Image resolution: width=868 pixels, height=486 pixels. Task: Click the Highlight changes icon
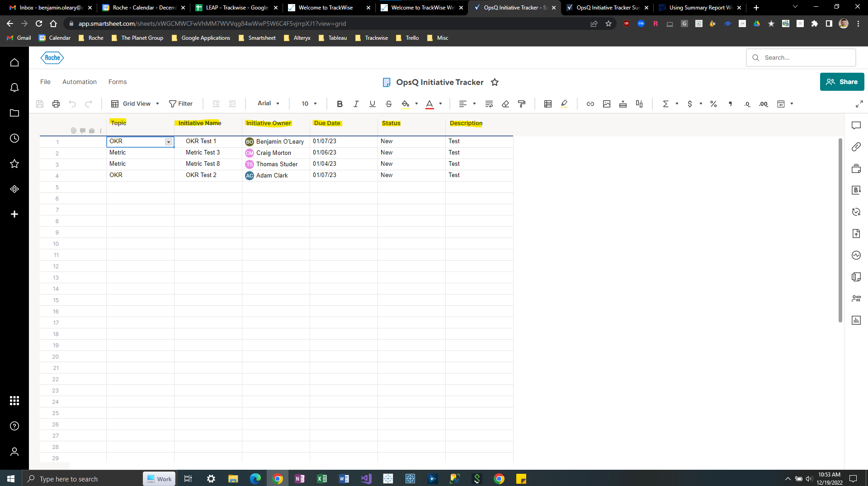564,104
